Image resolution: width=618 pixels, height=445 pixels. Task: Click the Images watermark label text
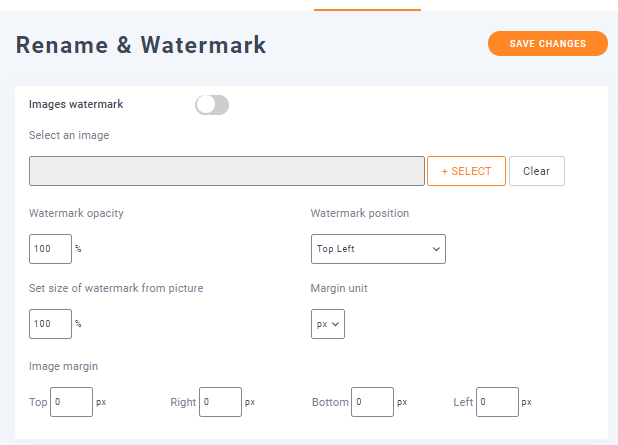pyautogui.click(x=76, y=103)
